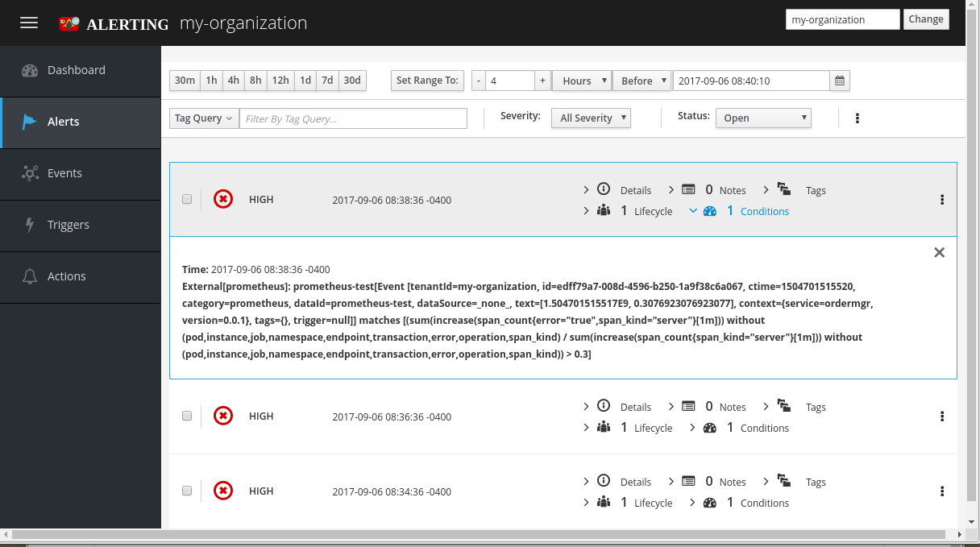Viewport: 980px width, 547px height.
Task: Expand Lifecycle chevron of 08:34:36 alert
Action: [587, 503]
